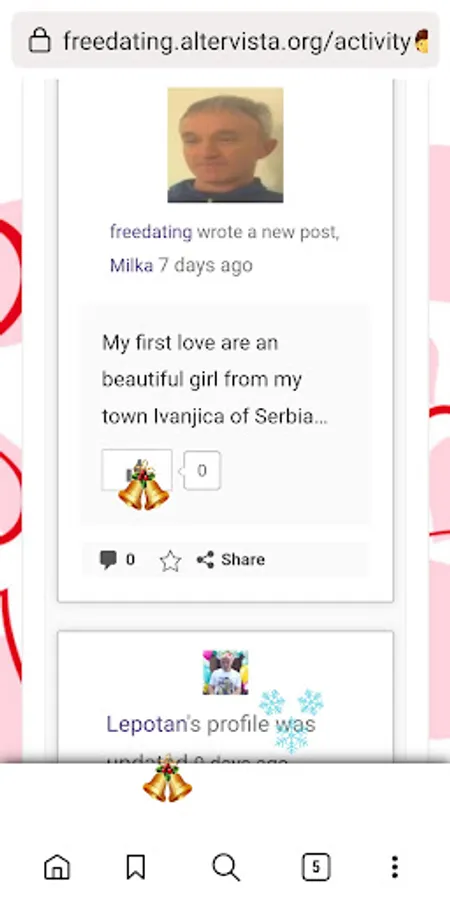Screen dimensions: 450x900
Task: Click the post excerpt about Ivanjica
Action: (x=215, y=379)
